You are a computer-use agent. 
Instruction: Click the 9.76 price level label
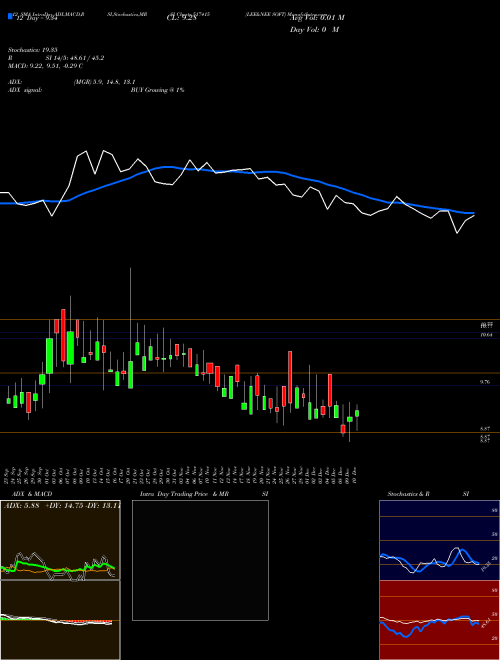(x=484, y=382)
